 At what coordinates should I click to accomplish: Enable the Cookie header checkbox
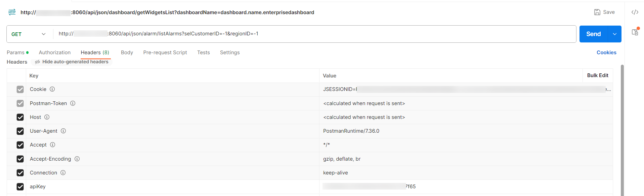point(20,89)
